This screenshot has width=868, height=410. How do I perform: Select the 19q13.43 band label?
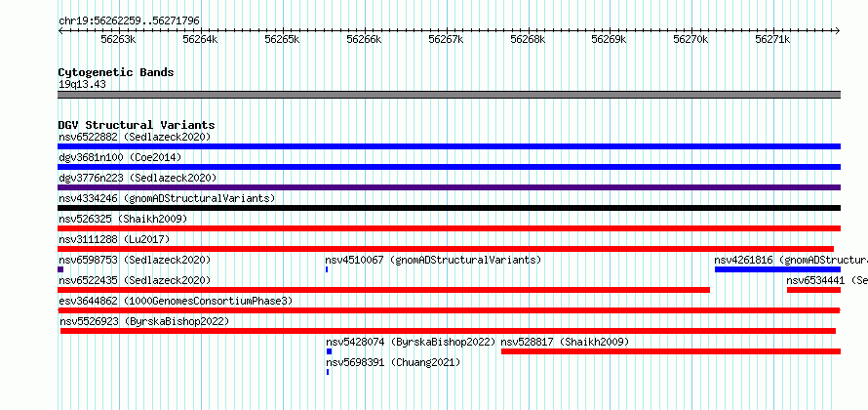(x=82, y=85)
